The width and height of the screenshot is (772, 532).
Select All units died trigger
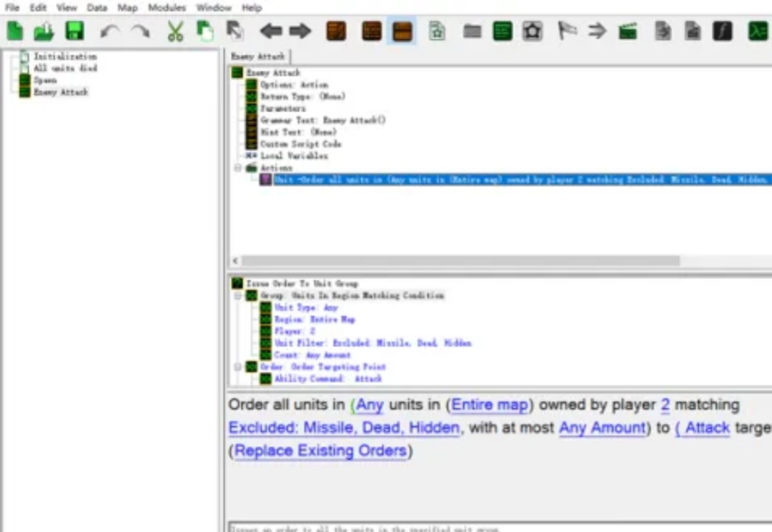click(x=65, y=68)
